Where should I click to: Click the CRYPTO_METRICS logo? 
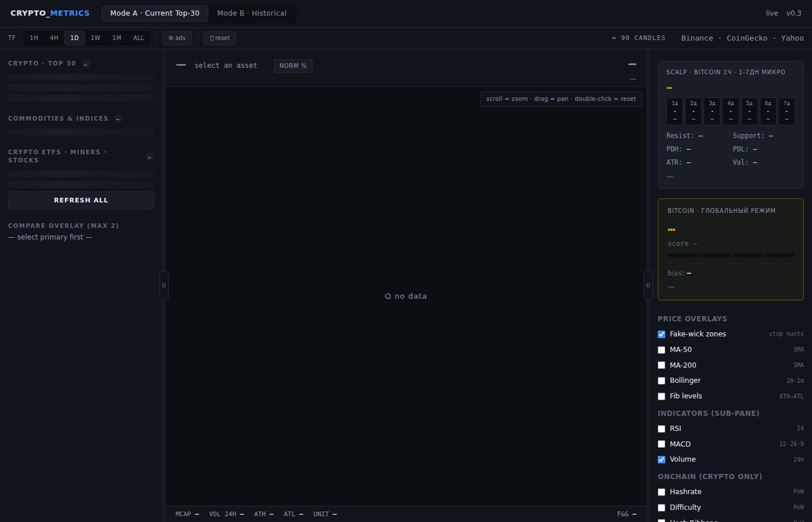50,13
